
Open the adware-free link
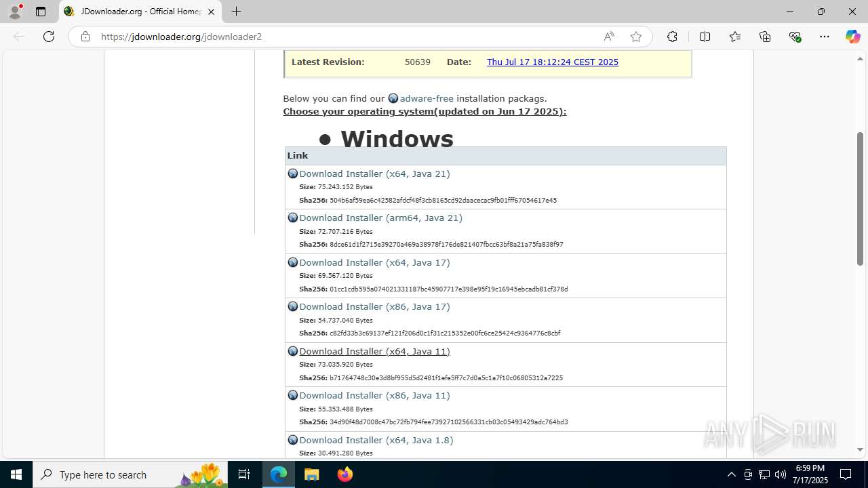tap(427, 98)
